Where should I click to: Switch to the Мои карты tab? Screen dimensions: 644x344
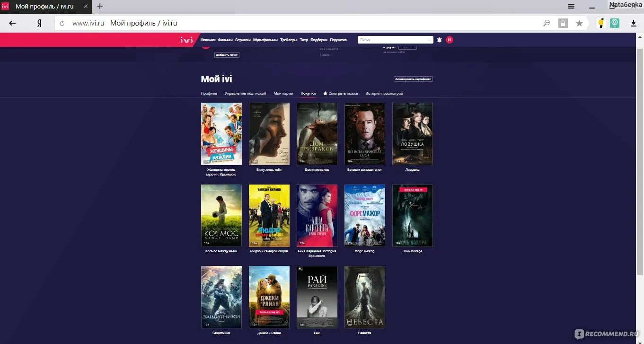(x=283, y=94)
